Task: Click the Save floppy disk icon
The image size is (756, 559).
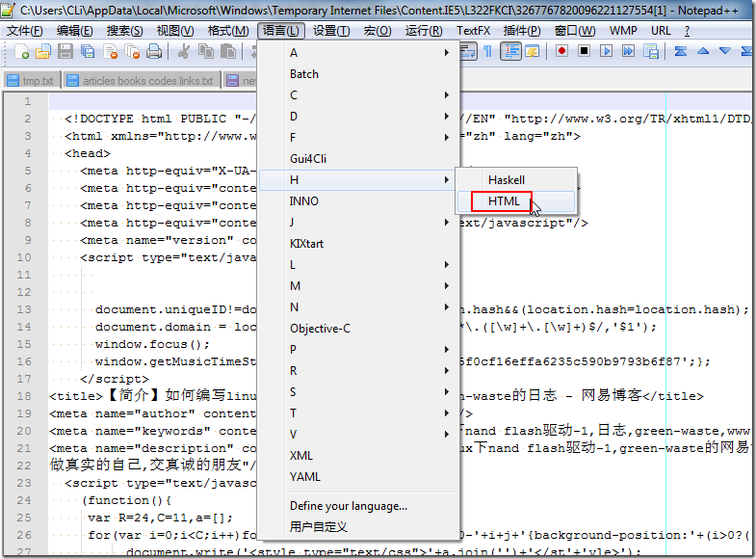Action: (x=65, y=51)
